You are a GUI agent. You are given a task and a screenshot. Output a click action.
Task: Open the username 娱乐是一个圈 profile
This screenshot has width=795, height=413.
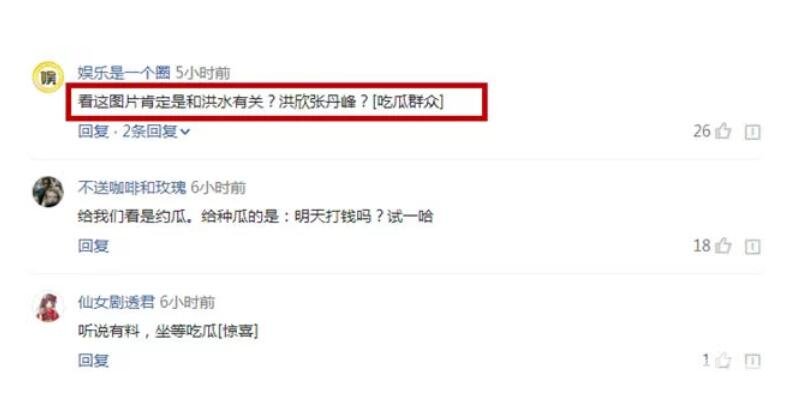[x=124, y=72]
